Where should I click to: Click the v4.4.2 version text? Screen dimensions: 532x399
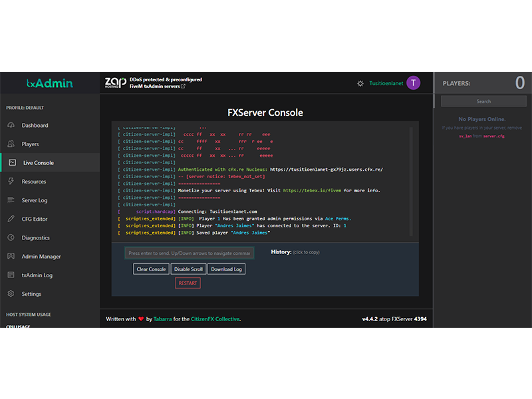point(370,319)
